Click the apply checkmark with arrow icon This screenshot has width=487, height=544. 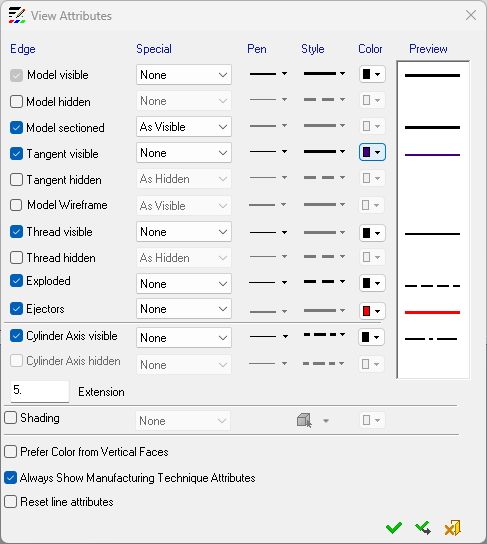click(423, 528)
